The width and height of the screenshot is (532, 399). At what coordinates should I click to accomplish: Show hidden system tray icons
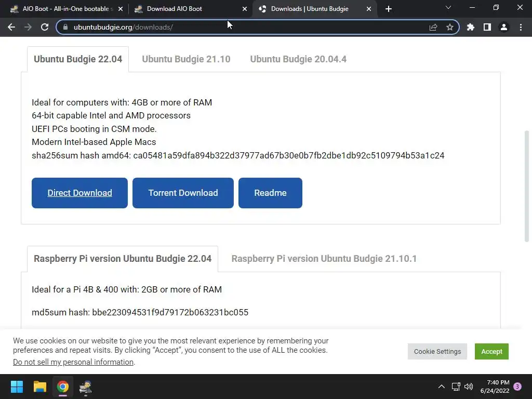pyautogui.click(x=442, y=387)
